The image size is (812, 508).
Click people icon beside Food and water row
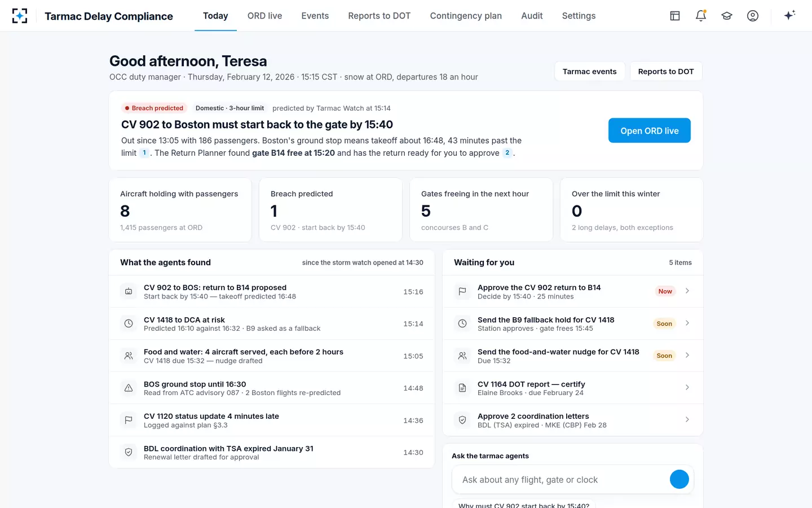click(129, 356)
